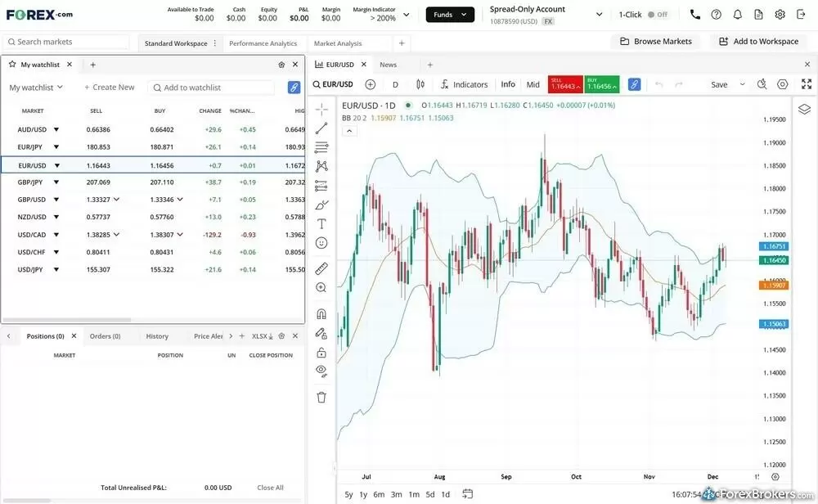818x504 pixels.
Task: Expand the Funds dropdown
Action: coord(449,14)
